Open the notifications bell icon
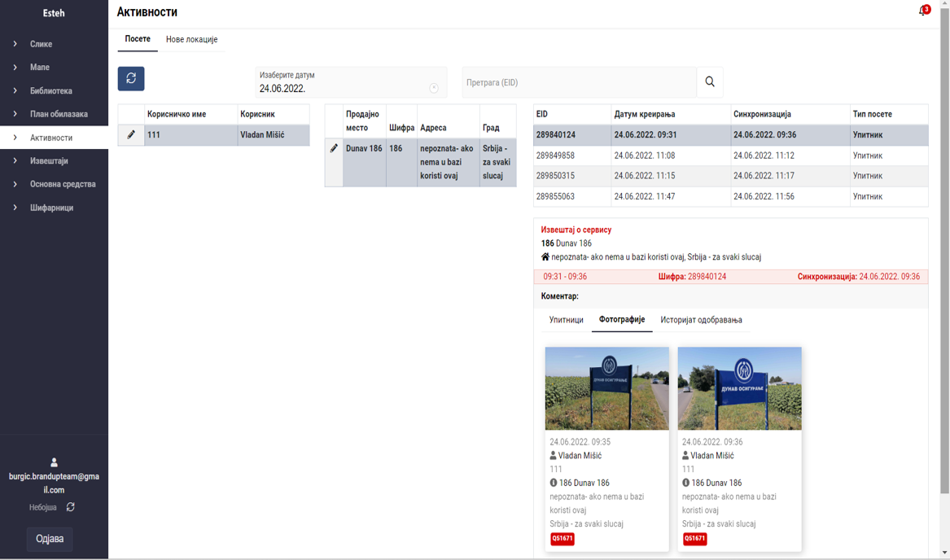Viewport: 950px width, 560px height. pyautogui.click(x=923, y=11)
